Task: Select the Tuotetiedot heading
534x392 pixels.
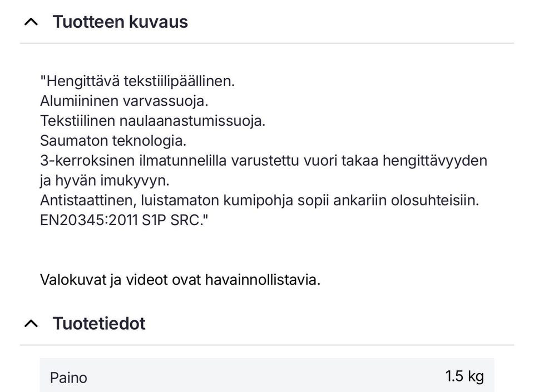Action: point(98,323)
